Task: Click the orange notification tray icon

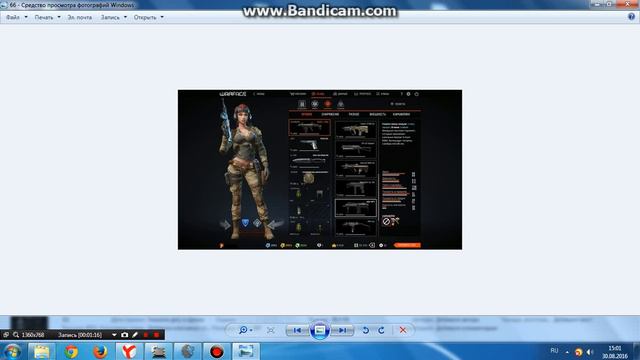Action: pyautogui.click(x=578, y=351)
